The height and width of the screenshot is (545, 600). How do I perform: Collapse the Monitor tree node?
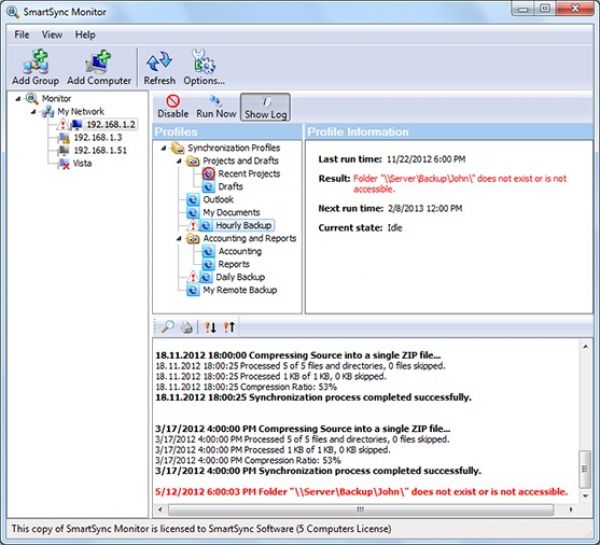click(18, 99)
